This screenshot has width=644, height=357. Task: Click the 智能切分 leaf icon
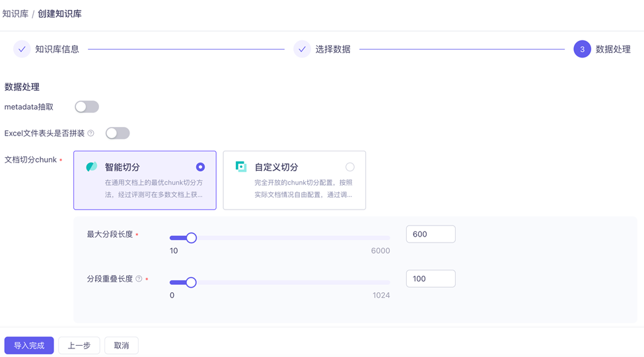(x=91, y=167)
